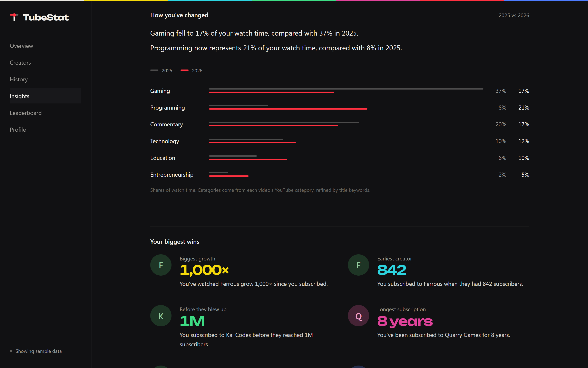Click the 12% value in Technology row
Screen dimensions: 588x368
pyautogui.click(x=524, y=141)
